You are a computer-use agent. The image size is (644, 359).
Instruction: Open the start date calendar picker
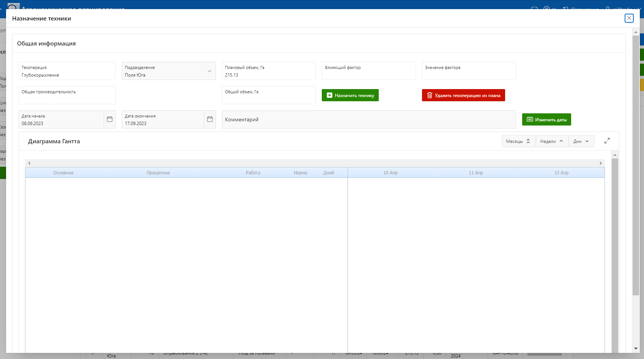click(110, 119)
